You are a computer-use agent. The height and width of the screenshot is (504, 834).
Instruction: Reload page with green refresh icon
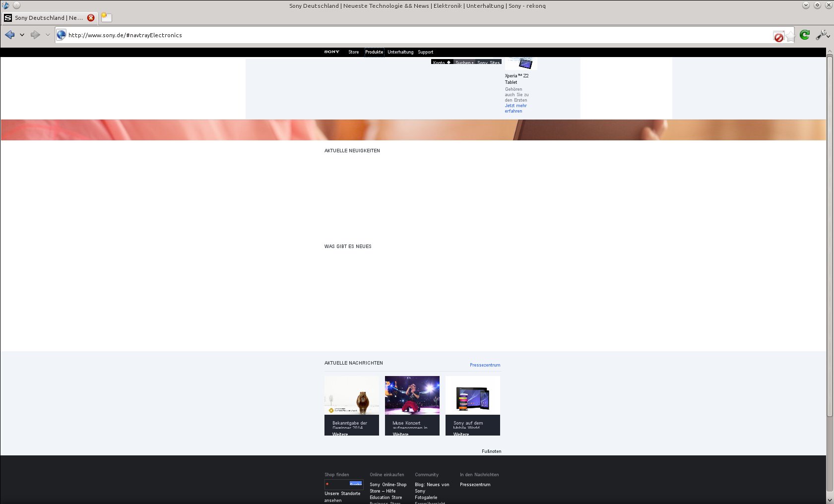click(805, 35)
